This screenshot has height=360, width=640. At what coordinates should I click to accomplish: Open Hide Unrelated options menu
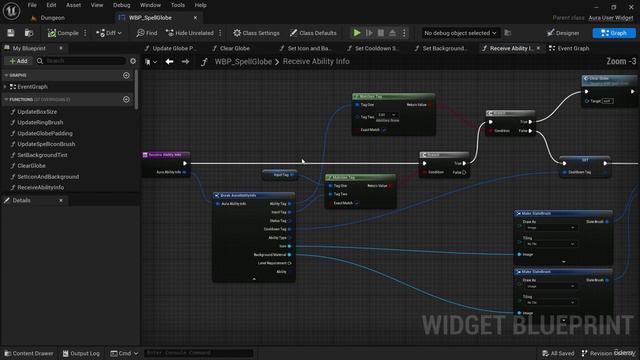[220, 33]
